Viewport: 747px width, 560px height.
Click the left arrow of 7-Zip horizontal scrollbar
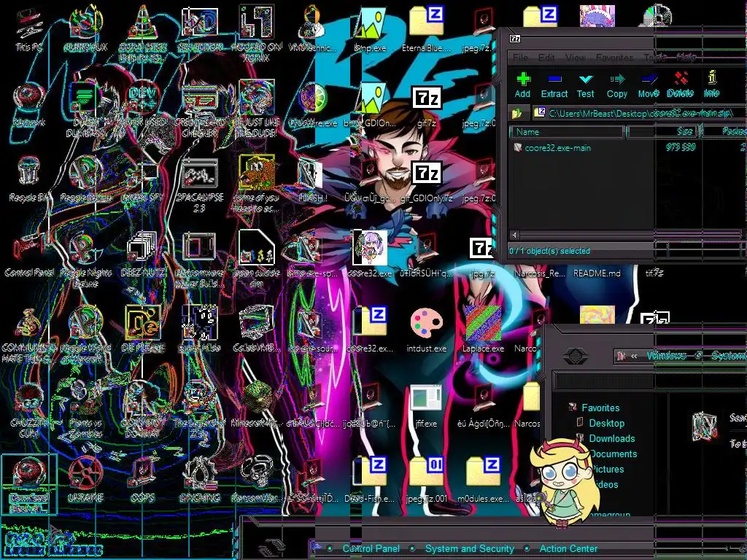pos(514,235)
